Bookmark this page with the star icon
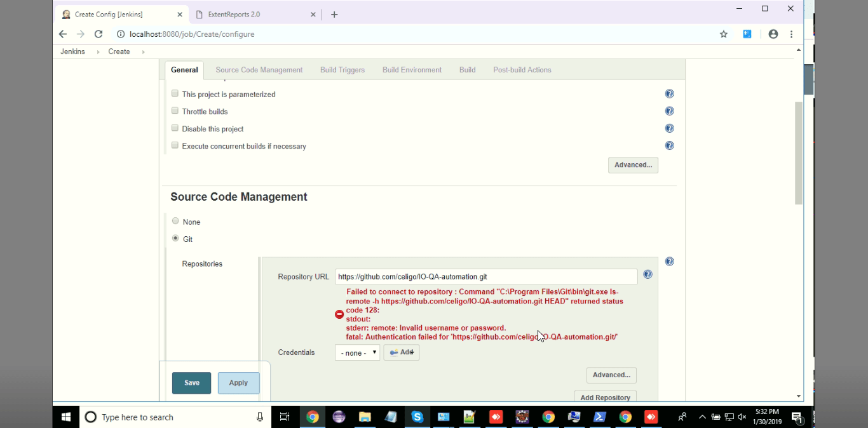The width and height of the screenshot is (868, 428). 723,34
